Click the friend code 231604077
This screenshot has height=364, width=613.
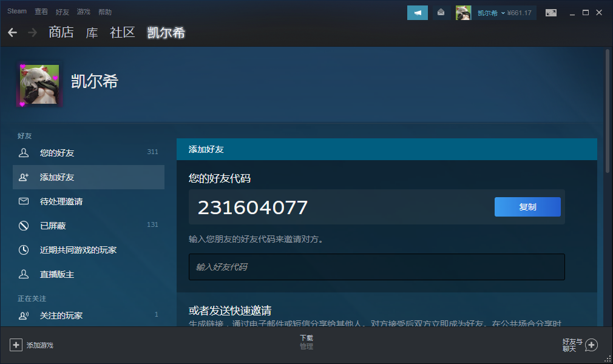pyautogui.click(x=252, y=207)
